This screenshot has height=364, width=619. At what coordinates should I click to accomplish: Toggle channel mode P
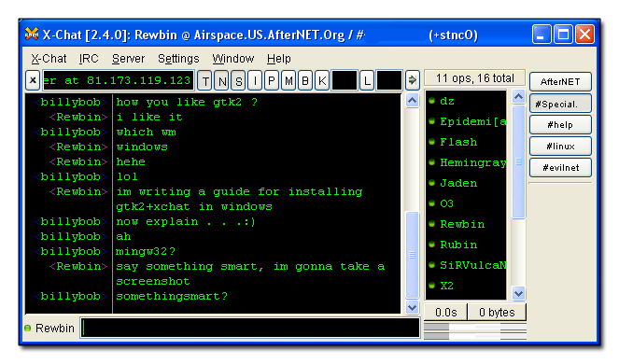(272, 81)
